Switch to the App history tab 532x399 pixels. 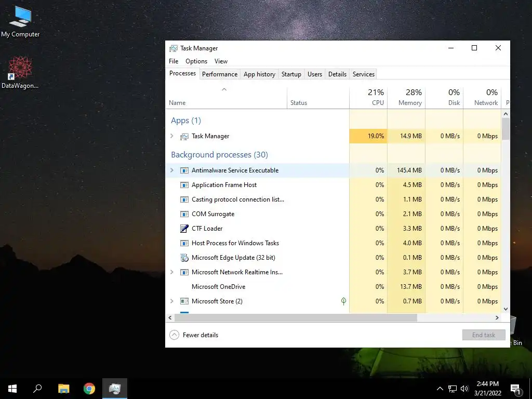(259, 74)
